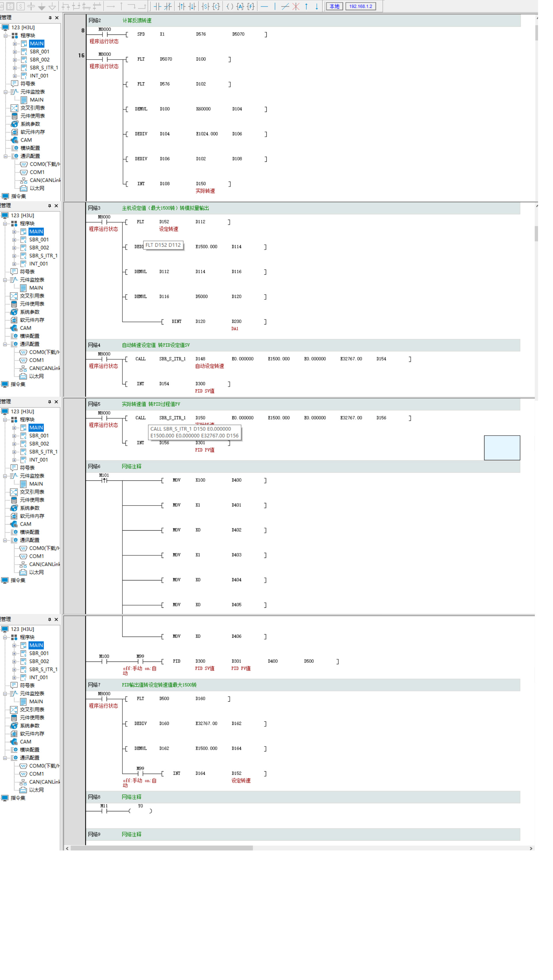Click the application instruction [A] icon
The width and height of the screenshot is (553, 980).
coord(240,6)
